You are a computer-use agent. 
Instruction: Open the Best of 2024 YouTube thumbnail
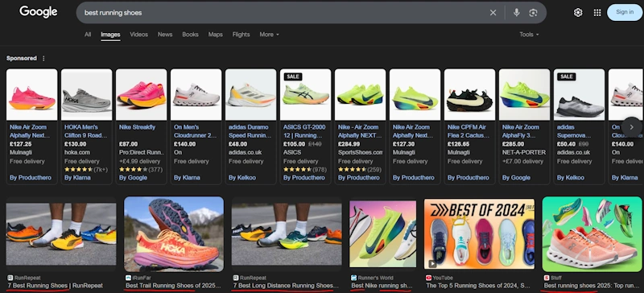(x=479, y=234)
